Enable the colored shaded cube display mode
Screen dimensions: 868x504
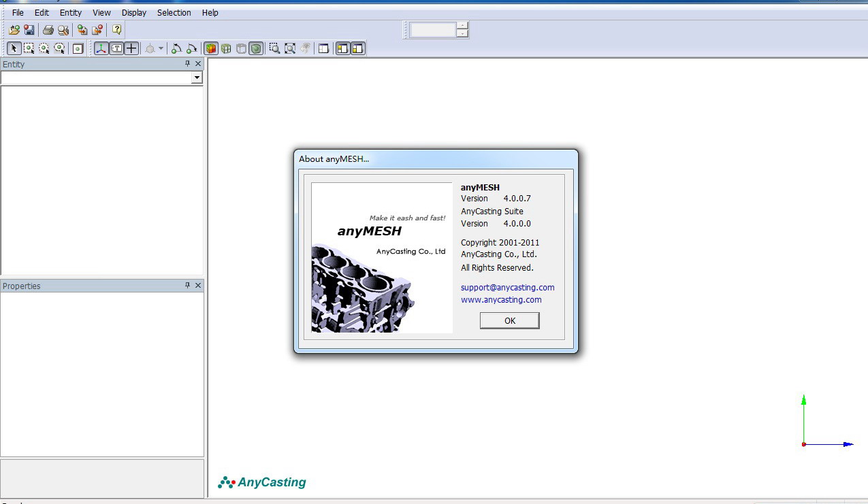[x=211, y=48]
